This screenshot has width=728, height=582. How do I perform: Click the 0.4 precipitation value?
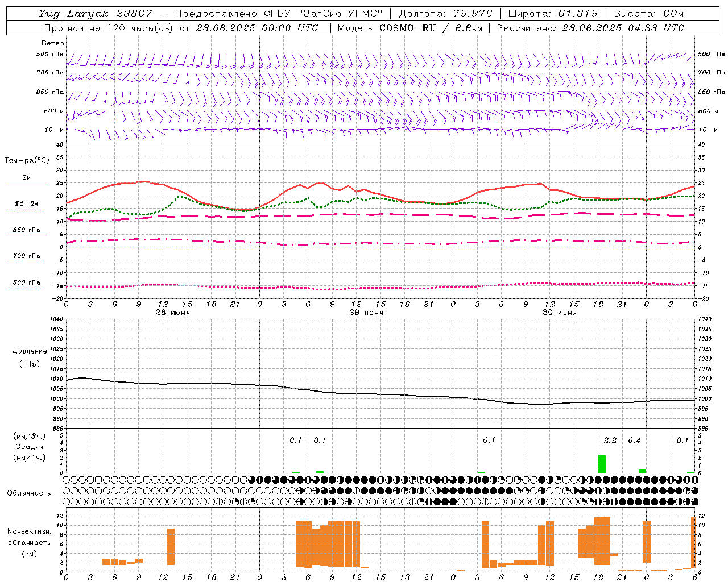[x=634, y=440]
